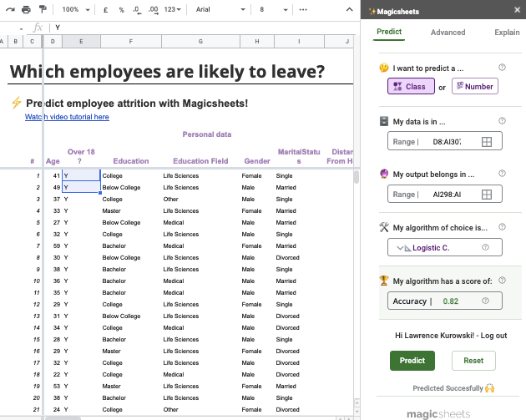The image size is (526, 420).
Task: Click the help icon beside the Accuracy score
Action: (485, 301)
